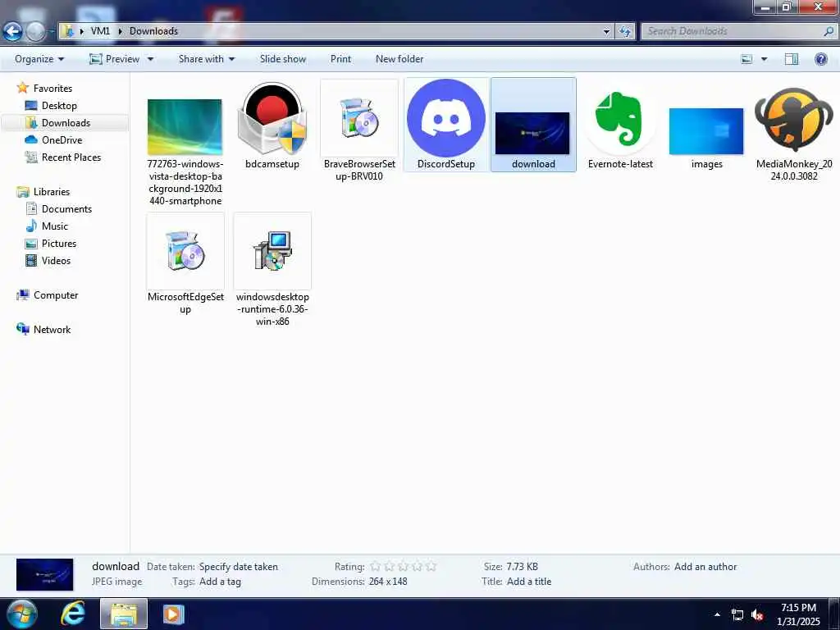Open the address bar history dropdown

[606, 32]
